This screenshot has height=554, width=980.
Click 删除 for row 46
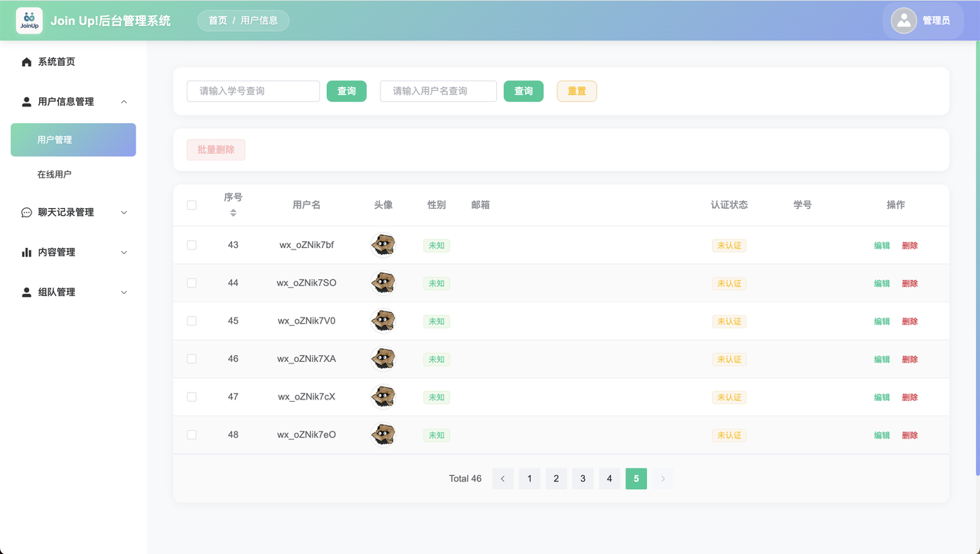click(x=910, y=360)
